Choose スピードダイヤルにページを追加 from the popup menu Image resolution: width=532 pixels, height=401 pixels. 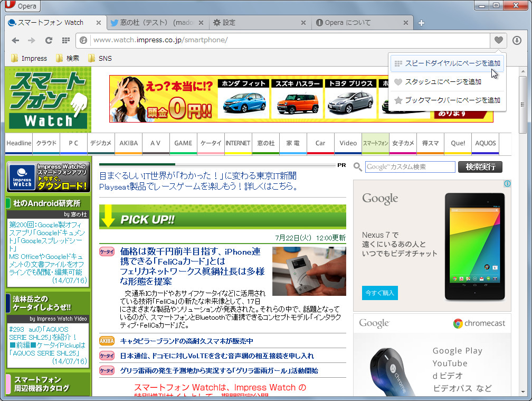click(x=447, y=63)
